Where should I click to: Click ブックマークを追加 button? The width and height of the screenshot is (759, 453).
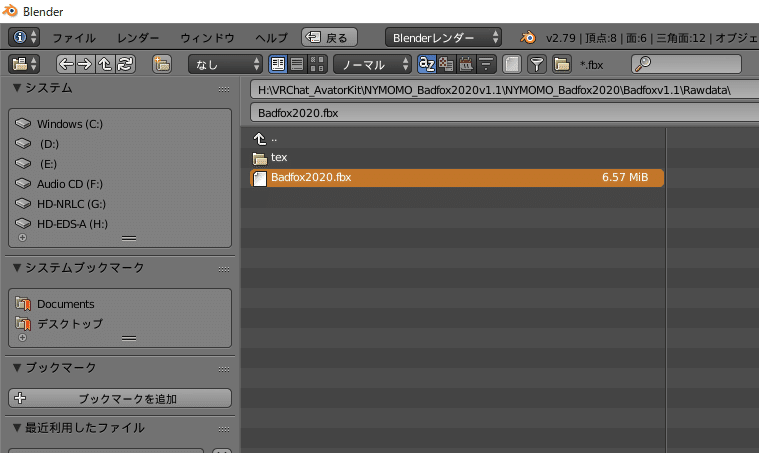pos(120,398)
